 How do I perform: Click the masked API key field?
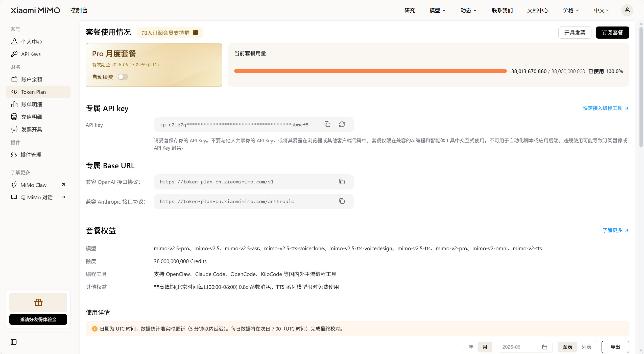(254, 125)
